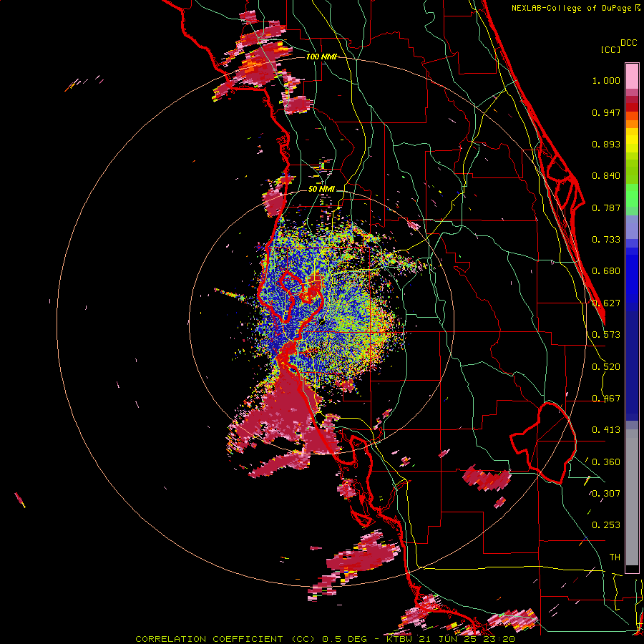This screenshot has height=644, width=644.
Task: Click the DCC label above the color scale
Action: pos(629,43)
